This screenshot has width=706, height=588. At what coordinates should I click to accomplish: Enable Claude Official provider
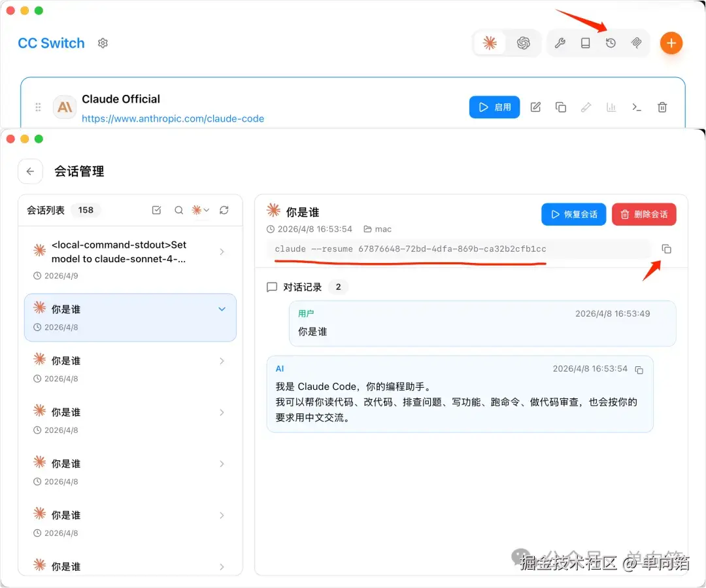[x=494, y=107]
